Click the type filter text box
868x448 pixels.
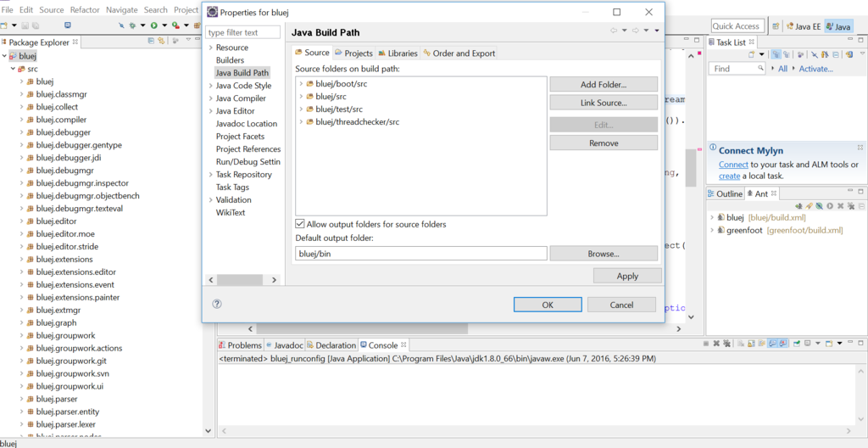tap(242, 32)
